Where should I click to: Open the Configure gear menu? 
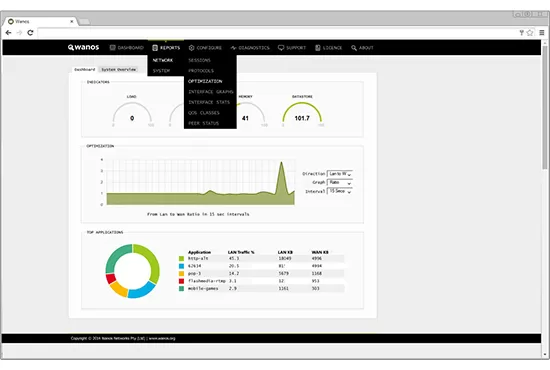pos(205,48)
